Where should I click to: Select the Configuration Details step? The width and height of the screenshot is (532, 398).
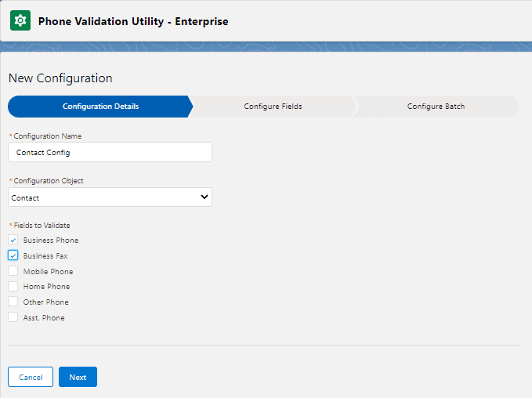coord(100,107)
